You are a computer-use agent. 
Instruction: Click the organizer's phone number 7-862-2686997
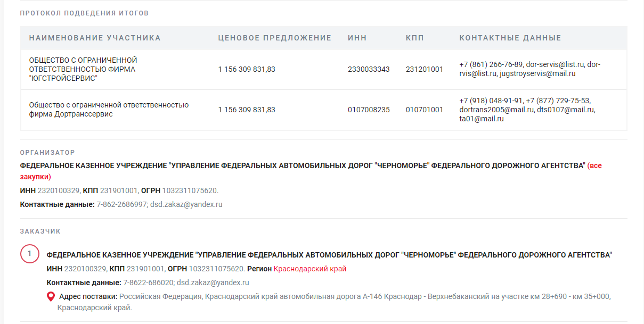click(121, 204)
